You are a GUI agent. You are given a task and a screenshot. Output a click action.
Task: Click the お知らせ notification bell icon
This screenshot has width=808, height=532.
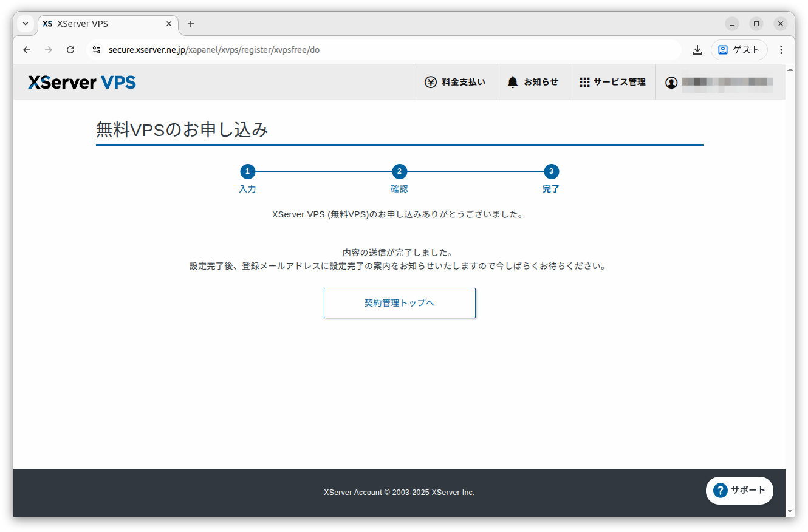pyautogui.click(x=512, y=81)
